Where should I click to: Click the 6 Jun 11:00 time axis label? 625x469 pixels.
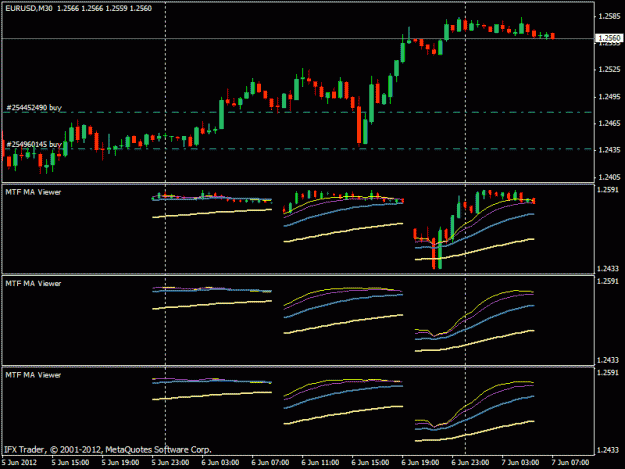click(320, 463)
